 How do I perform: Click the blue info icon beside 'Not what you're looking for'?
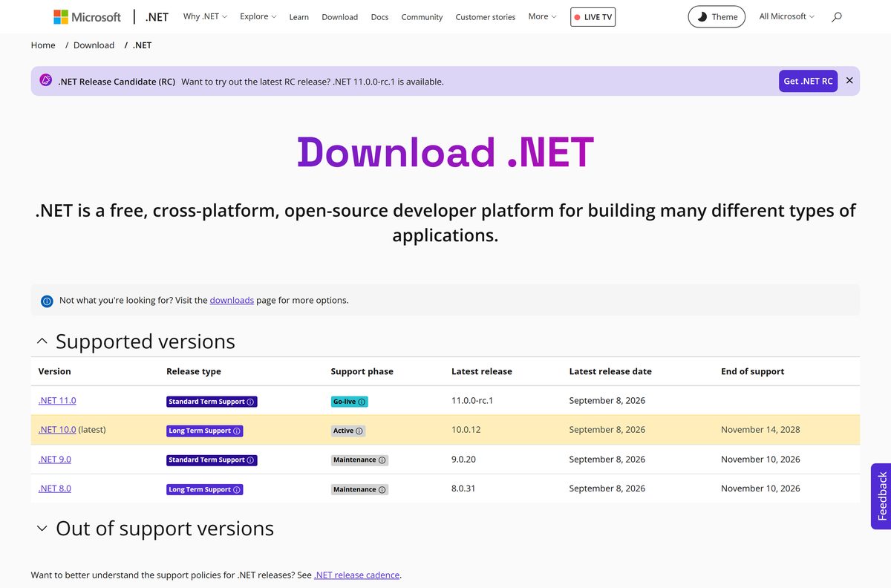pyautogui.click(x=47, y=301)
